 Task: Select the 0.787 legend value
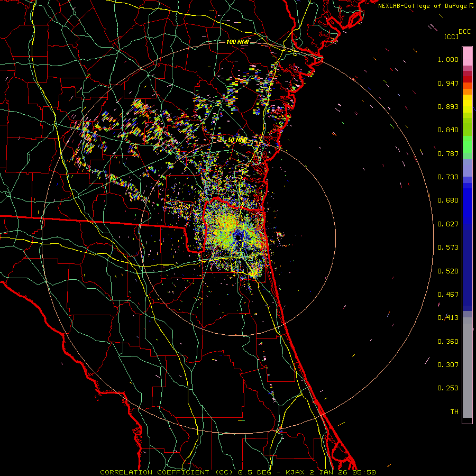448,153
